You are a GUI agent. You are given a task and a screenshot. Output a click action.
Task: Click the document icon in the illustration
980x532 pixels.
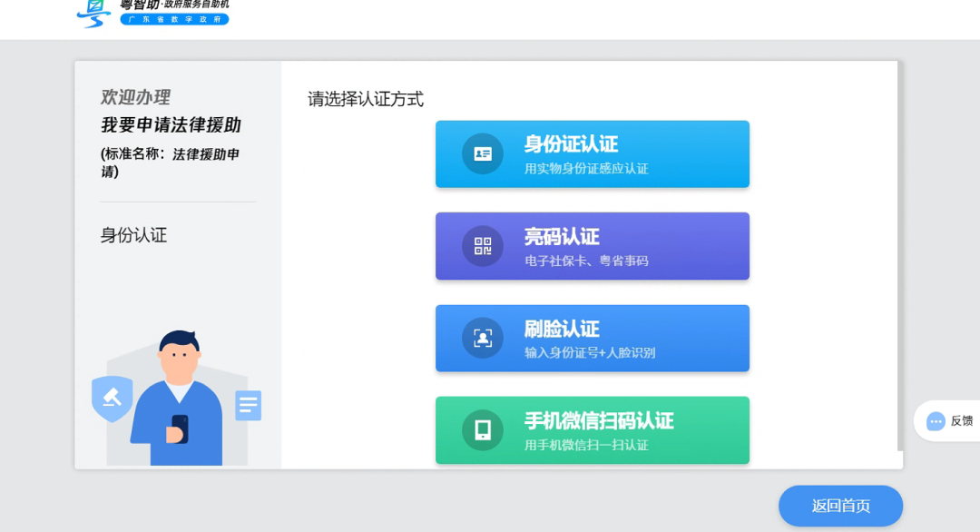(x=248, y=407)
